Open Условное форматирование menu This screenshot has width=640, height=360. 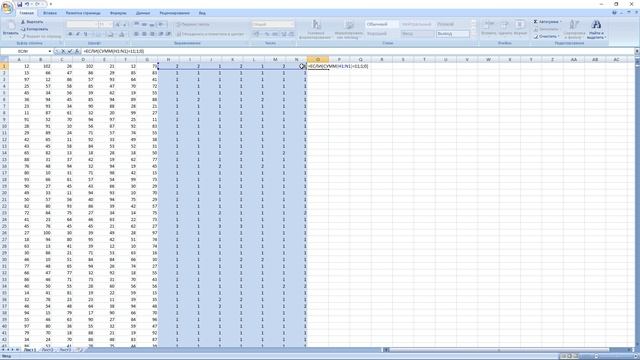click(316, 29)
